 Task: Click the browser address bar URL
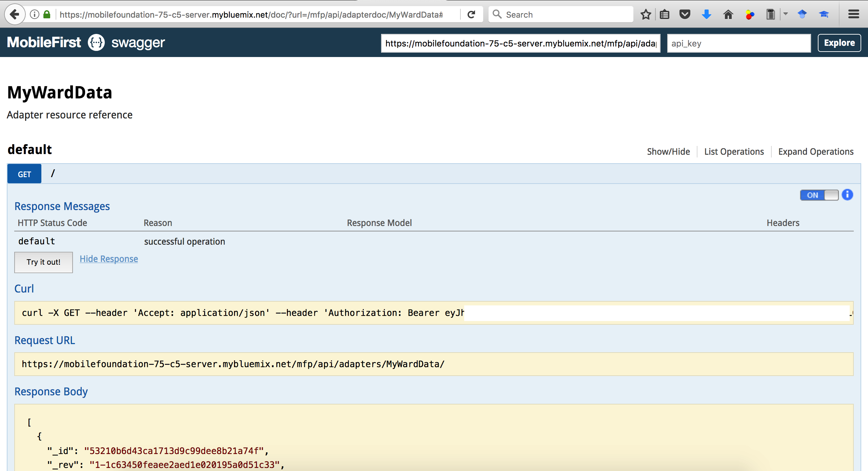coord(251,15)
